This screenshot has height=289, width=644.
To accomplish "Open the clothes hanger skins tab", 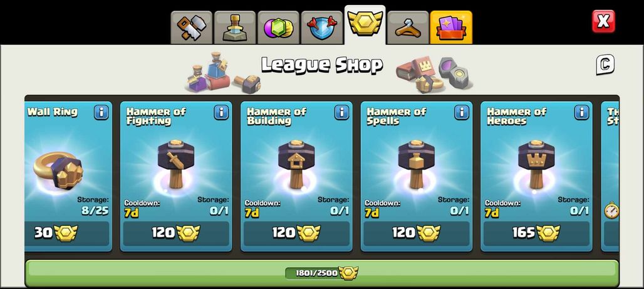I will [x=408, y=28].
